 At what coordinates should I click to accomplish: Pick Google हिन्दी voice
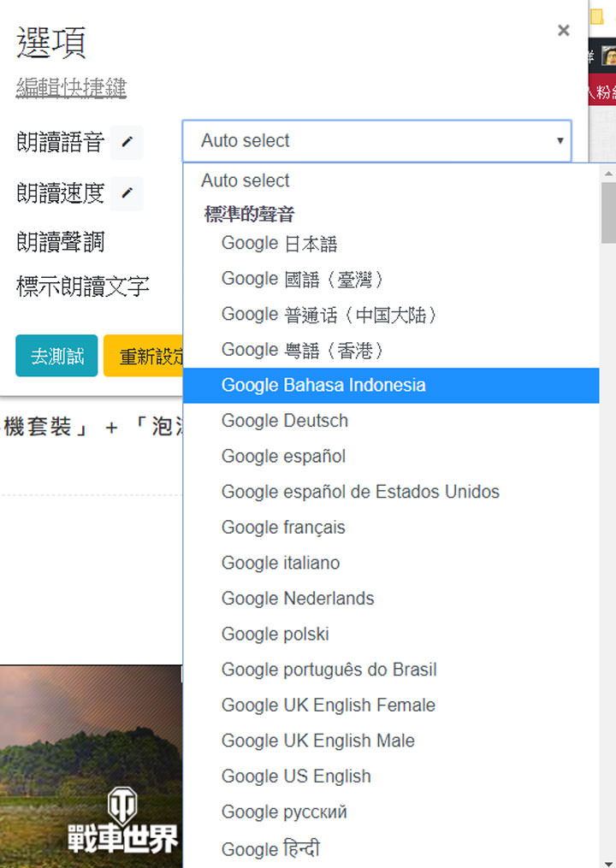[391, 848]
